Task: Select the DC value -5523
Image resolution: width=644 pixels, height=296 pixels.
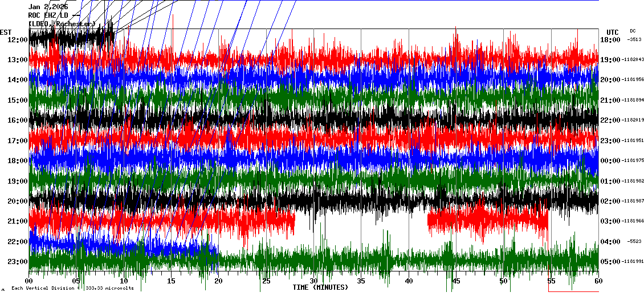Action: 634,242
